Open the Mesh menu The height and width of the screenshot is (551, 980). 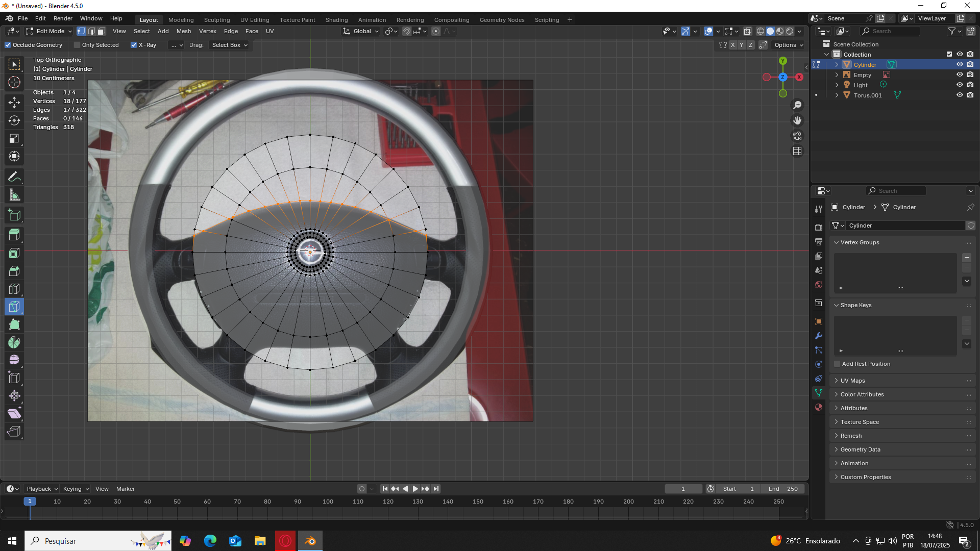point(183,32)
